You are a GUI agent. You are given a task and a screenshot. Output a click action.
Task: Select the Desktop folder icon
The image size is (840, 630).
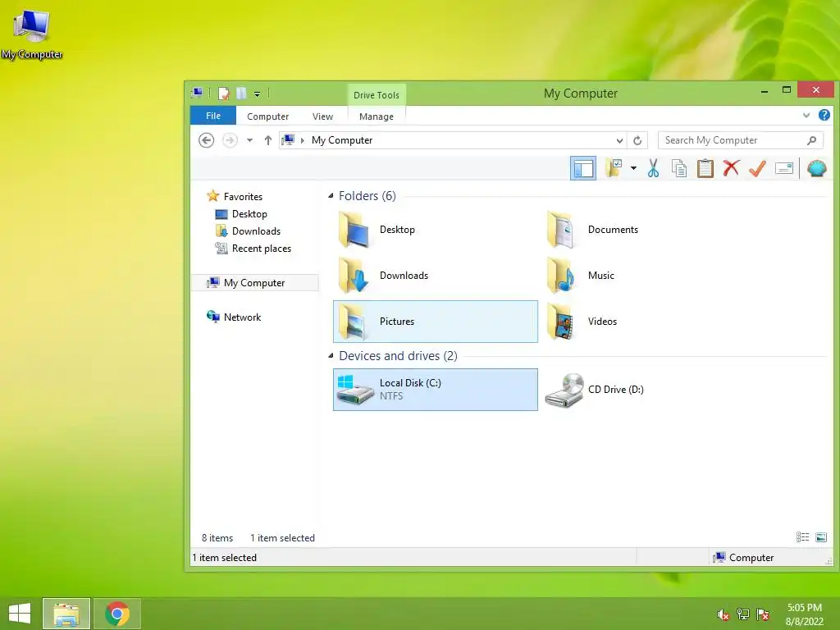tap(354, 230)
